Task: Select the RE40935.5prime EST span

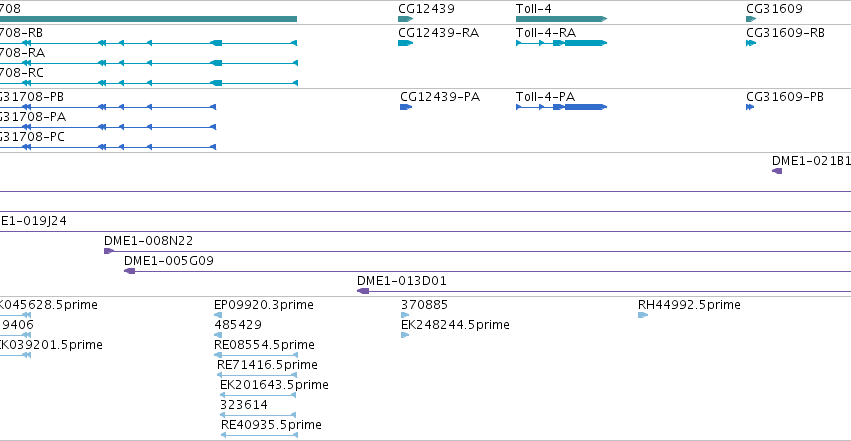Action: 259,435
